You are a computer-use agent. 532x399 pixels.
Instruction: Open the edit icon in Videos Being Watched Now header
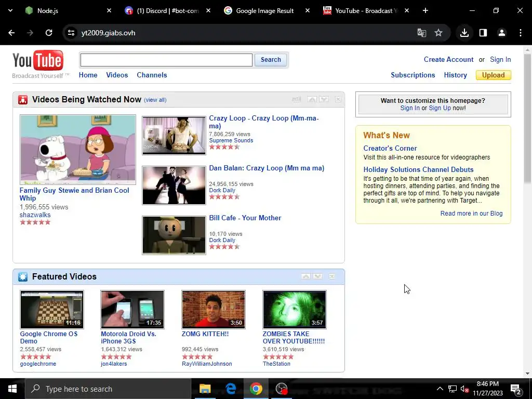(x=296, y=99)
